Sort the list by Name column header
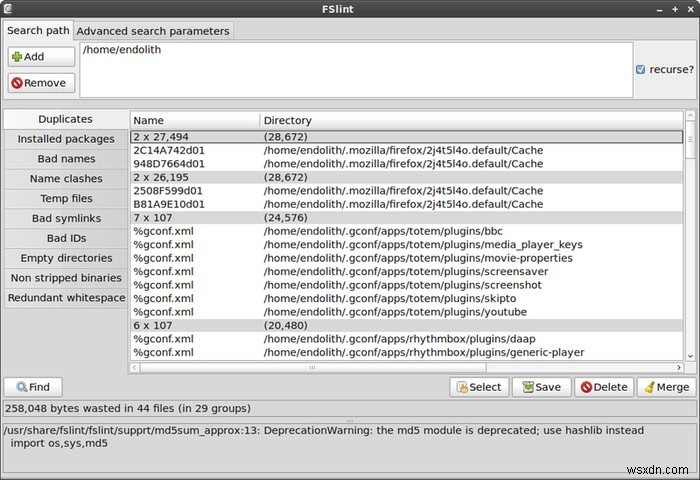700x480 pixels. click(195, 121)
